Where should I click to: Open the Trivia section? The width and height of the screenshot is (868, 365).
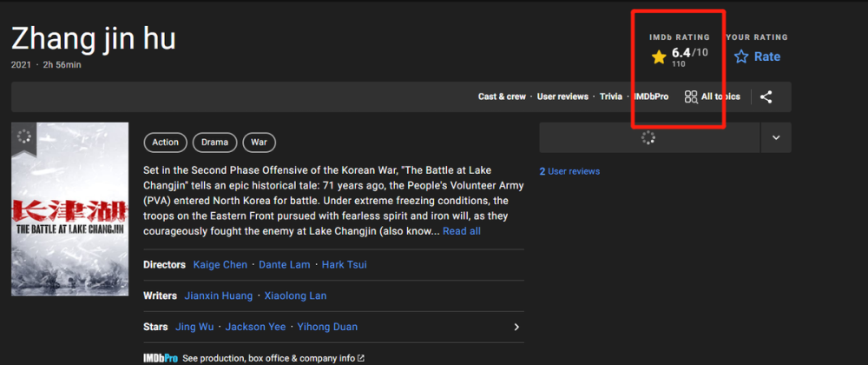[x=611, y=96]
